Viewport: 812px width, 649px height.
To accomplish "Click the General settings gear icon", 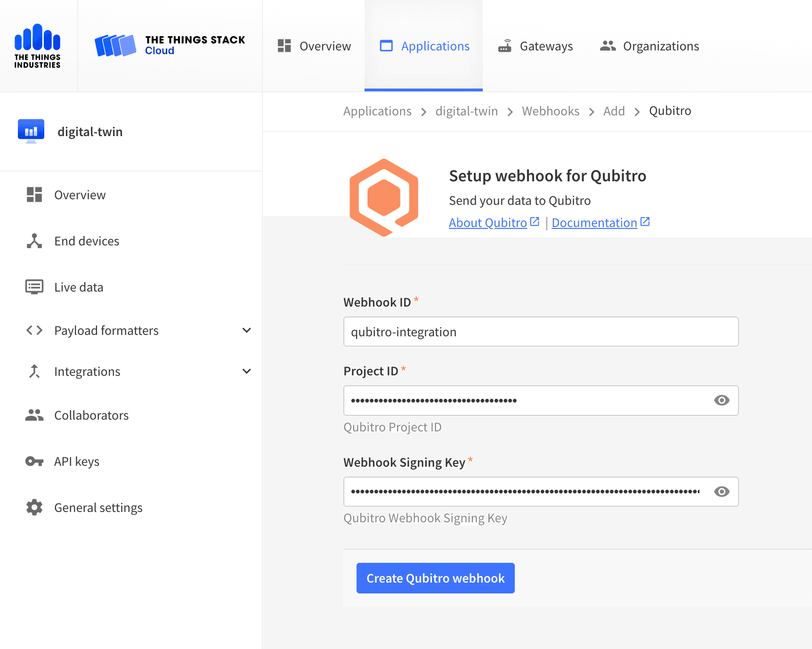I will pyautogui.click(x=34, y=507).
